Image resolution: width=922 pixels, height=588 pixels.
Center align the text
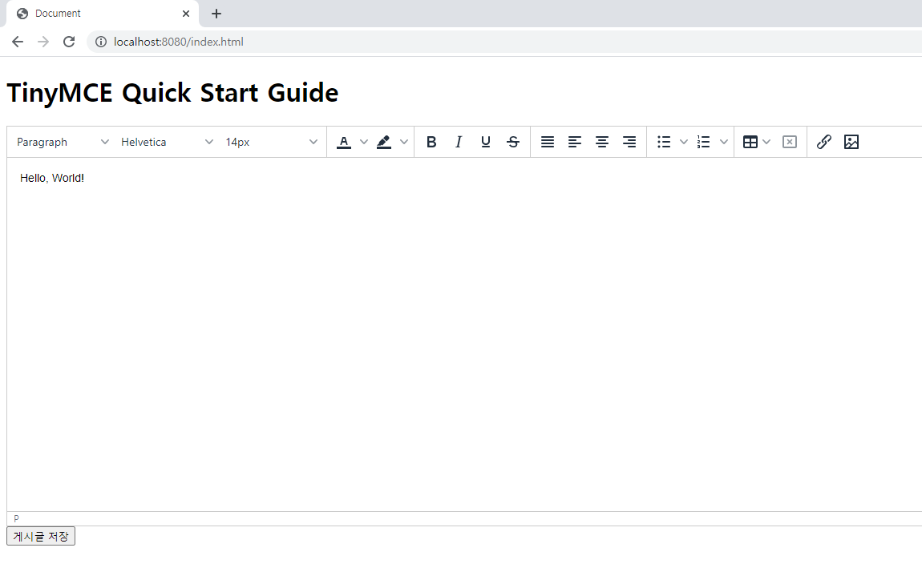pyautogui.click(x=601, y=142)
